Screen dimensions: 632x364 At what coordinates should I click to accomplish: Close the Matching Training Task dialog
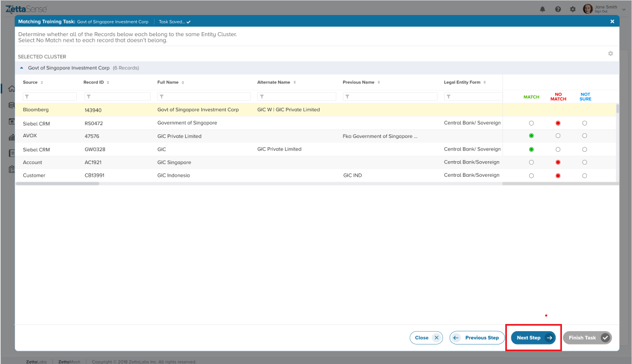click(612, 22)
